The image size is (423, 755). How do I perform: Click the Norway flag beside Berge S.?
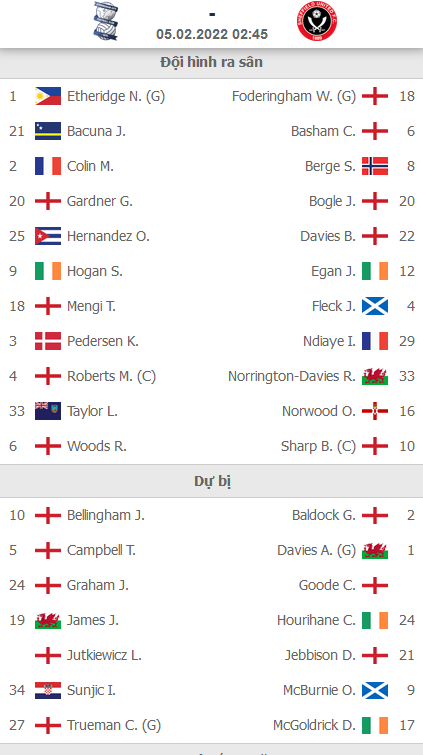click(x=375, y=166)
